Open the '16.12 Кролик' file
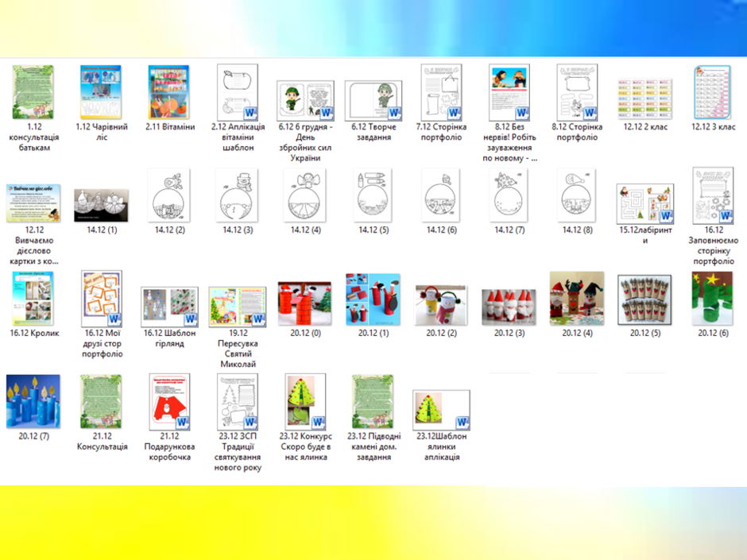 pyautogui.click(x=33, y=299)
